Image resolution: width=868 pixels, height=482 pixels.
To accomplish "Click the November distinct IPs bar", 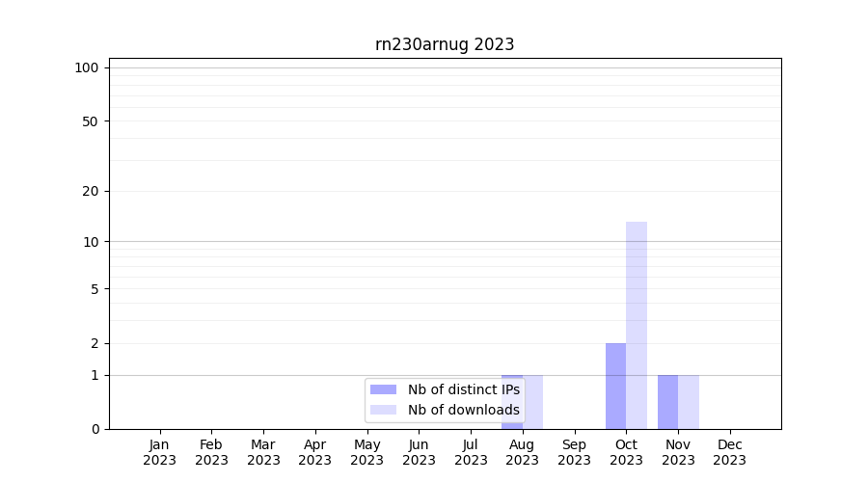I will (x=667, y=401).
